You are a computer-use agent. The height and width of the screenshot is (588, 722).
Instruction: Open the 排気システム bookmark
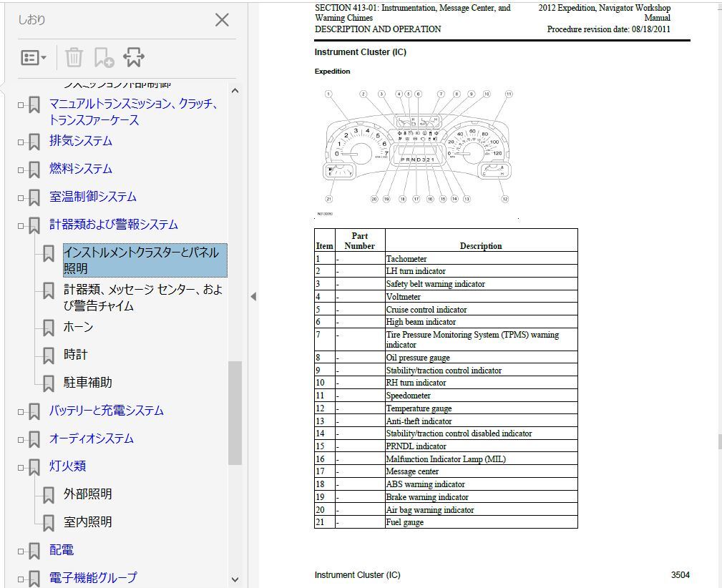[x=81, y=141]
